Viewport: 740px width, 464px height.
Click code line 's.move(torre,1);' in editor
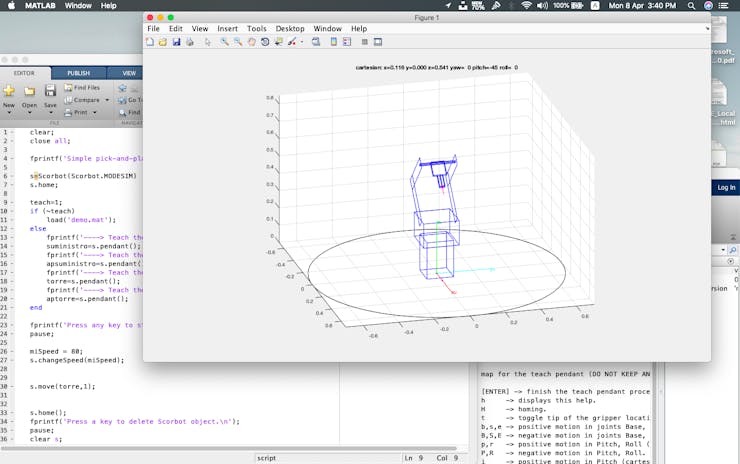tap(62, 387)
